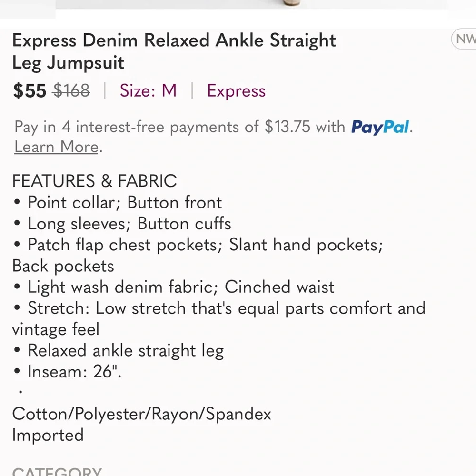Click the Relaxed ankle straight leg bullet
The width and height of the screenshot is (476, 476).
pyautogui.click(x=126, y=350)
